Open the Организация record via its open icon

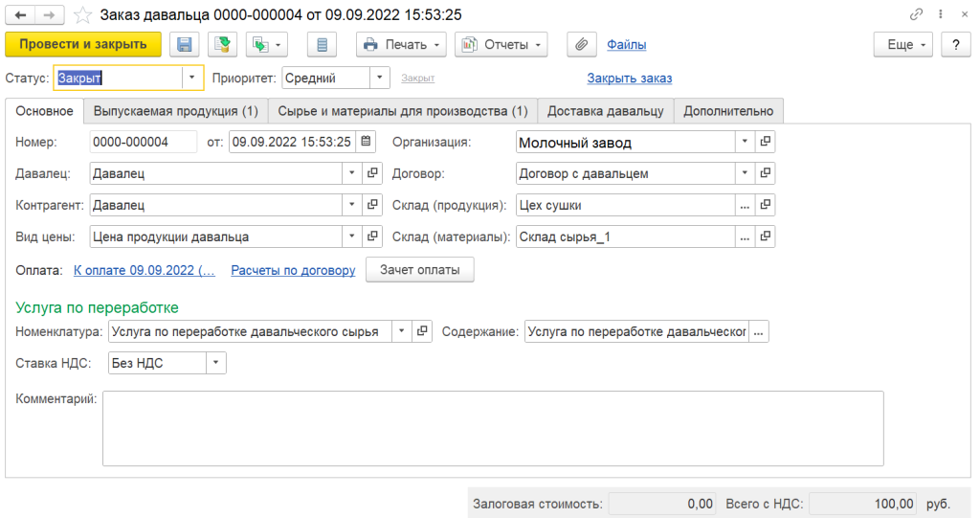click(x=765, y=142)
